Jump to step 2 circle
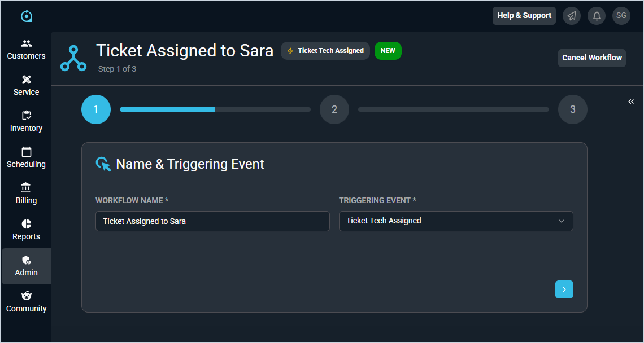The width and height of the screenshot is (644, 343). (x=334, y=109)
